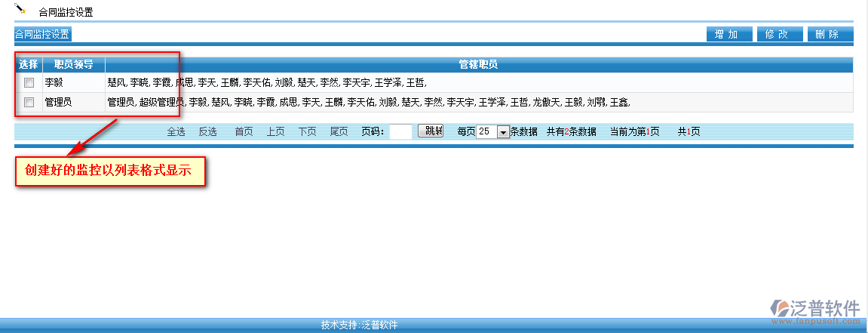
Task: Click the 技术支持:泛普软件 footer text
Action: [359, 325]
